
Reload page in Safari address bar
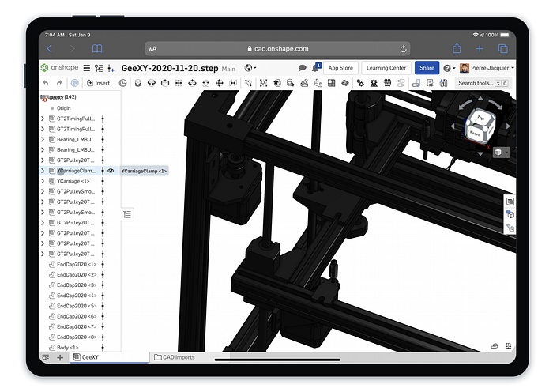coord(403,49)
